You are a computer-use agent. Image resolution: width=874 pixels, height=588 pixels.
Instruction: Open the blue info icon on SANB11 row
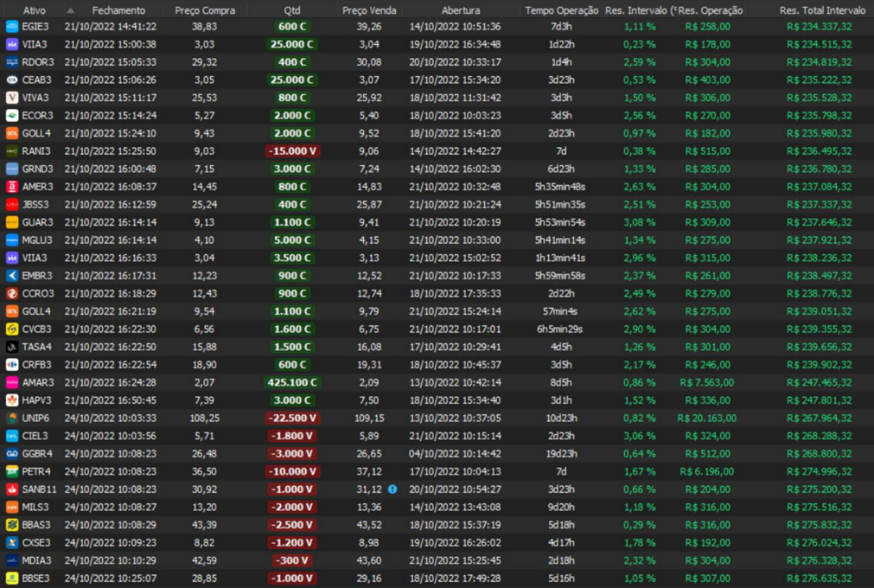[392, 489]
